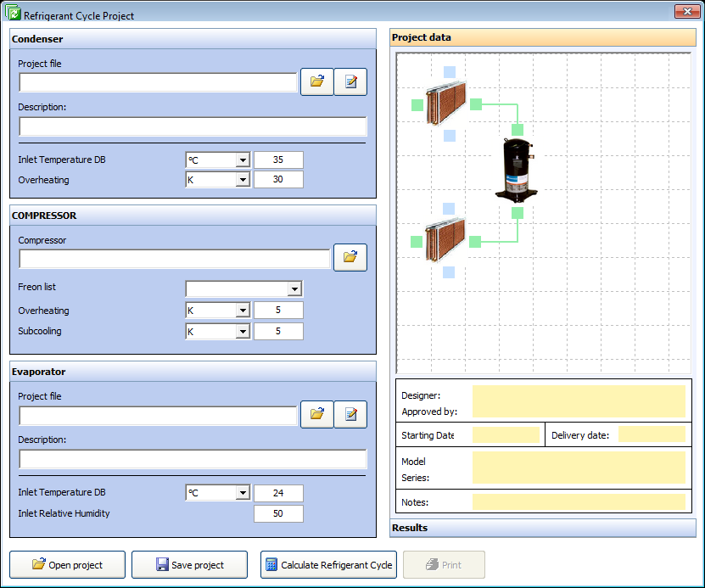The width and height of the screenshot is (705, 588).
Task: Edit the evaporator project file icon
Action: (350, 414)
